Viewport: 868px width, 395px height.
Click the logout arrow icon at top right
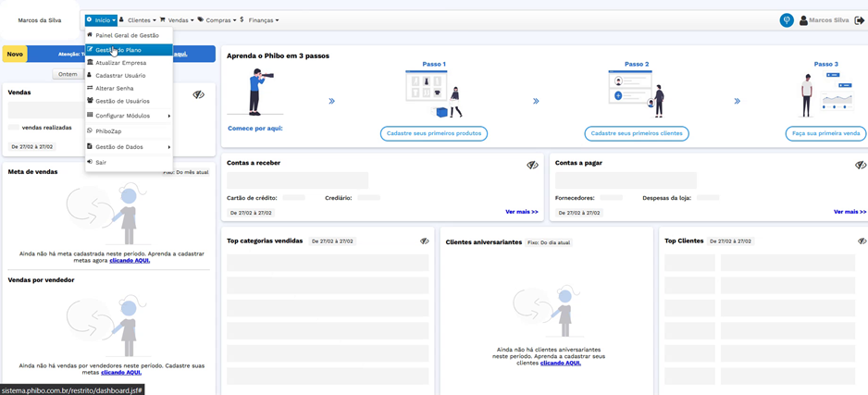click(x=860, y=20)
